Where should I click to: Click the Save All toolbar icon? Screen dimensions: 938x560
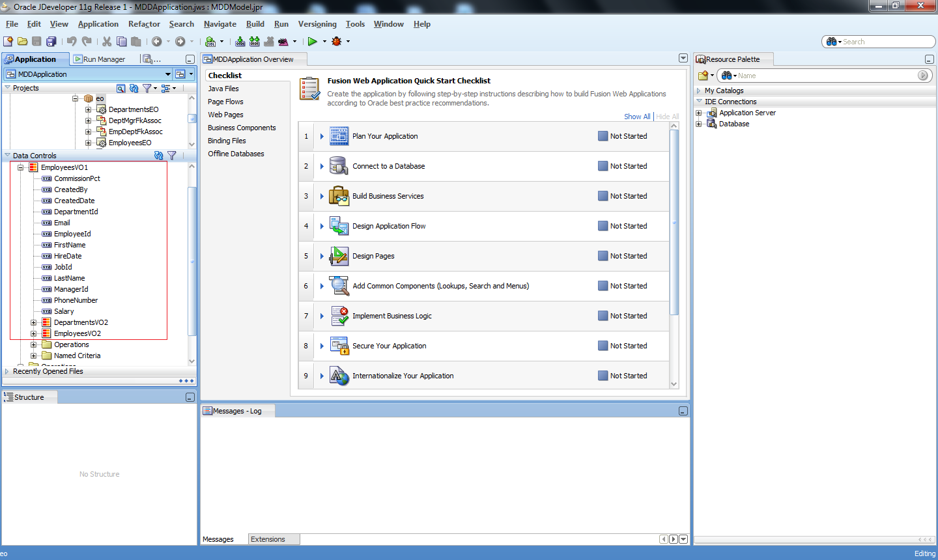51,41
